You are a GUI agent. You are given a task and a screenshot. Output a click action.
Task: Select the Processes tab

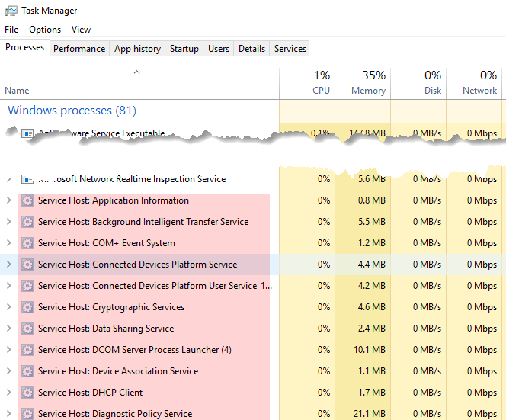pyautogui.click(x=25, y=47)
